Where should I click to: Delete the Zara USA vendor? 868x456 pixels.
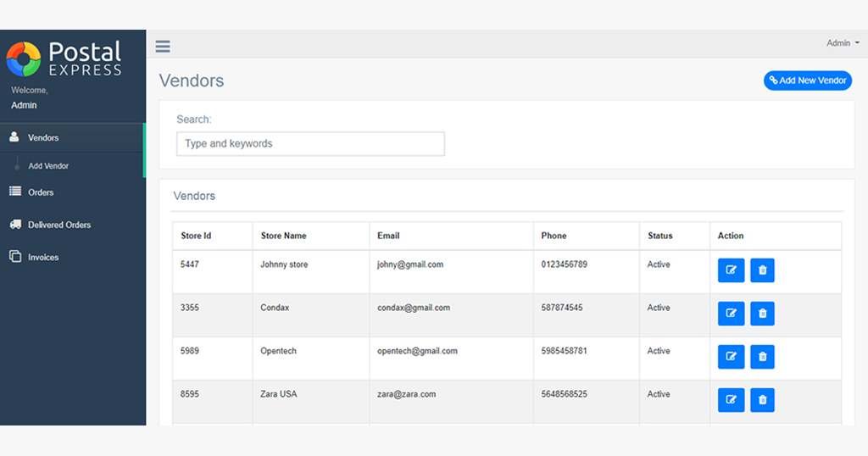(x=762, y=399)
